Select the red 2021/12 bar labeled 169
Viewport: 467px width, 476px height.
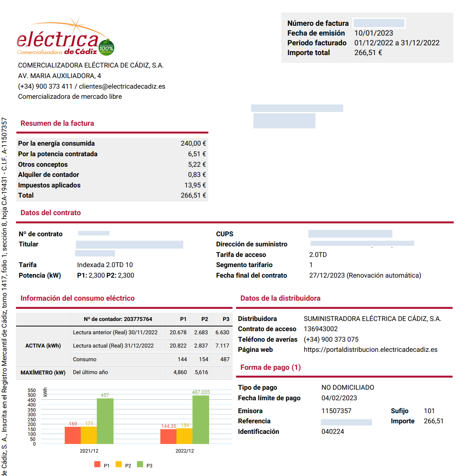pos(73,435)
